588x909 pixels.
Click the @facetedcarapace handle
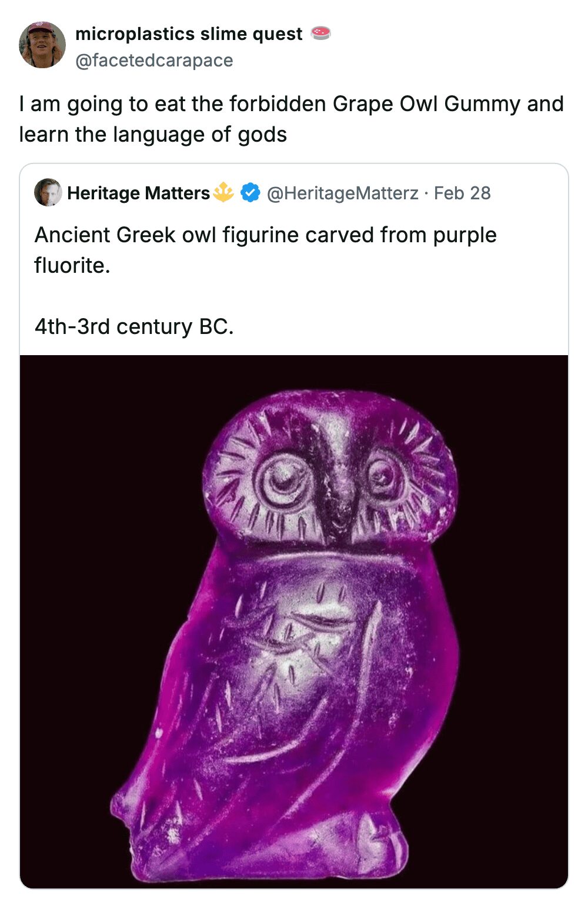click(153, 59)
